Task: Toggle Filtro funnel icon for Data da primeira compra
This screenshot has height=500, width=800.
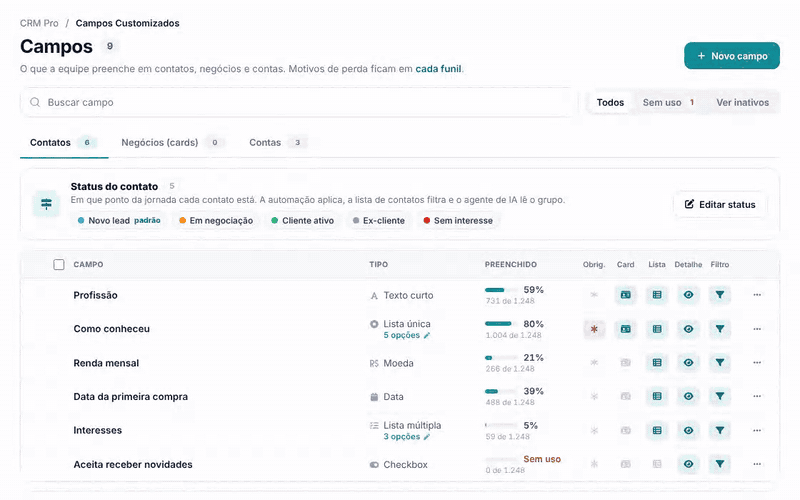Action: tap(720, 396)
